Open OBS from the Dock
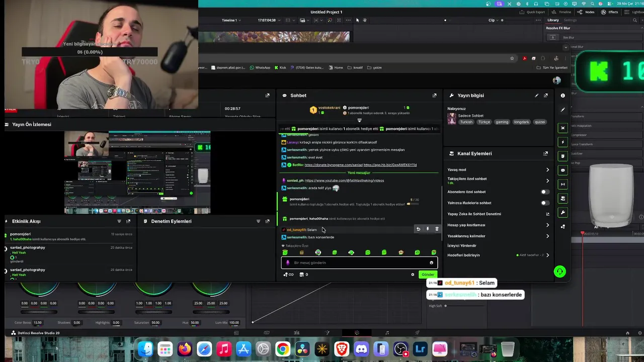 point(401,349)
